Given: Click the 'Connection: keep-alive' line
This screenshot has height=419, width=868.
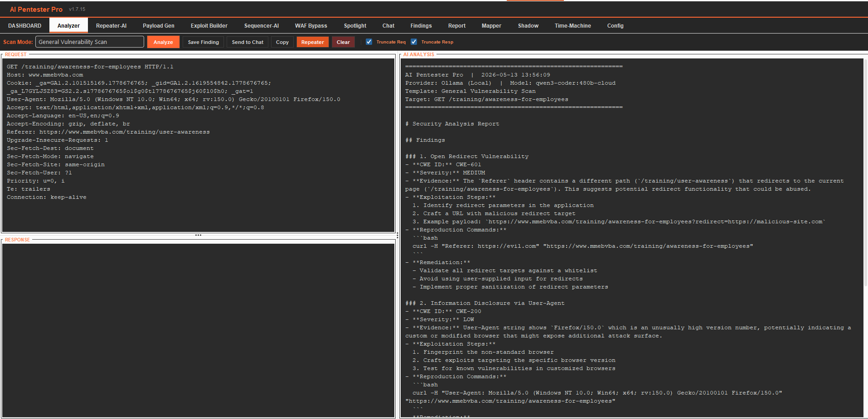Looking at the screenshot, I should [x=46, y=197].
